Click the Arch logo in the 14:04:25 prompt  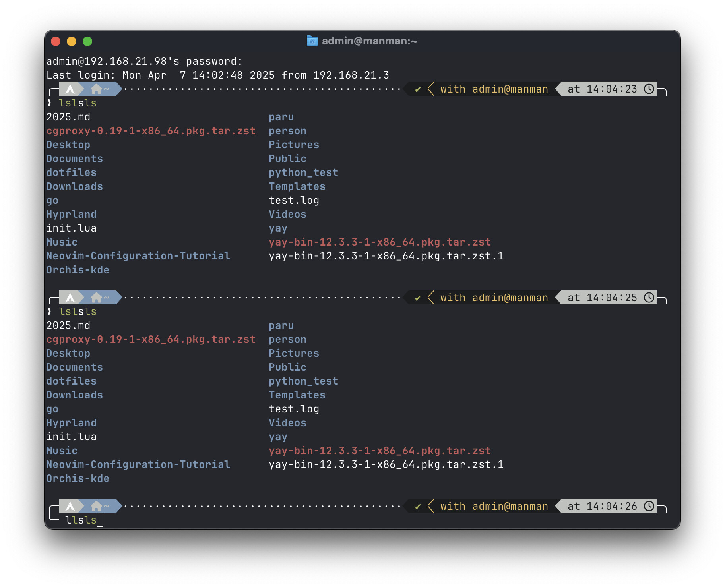(70, 298)
